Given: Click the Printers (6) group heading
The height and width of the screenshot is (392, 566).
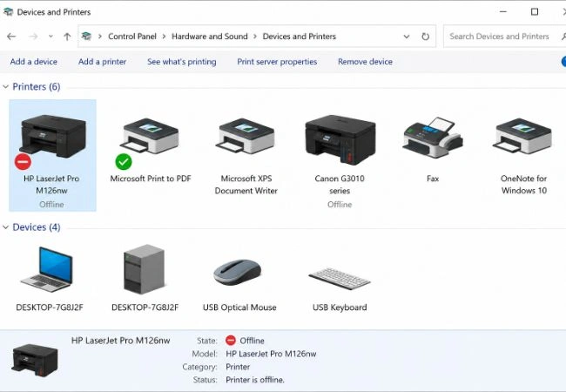Looking at the screenshot, I should point(37,86).
